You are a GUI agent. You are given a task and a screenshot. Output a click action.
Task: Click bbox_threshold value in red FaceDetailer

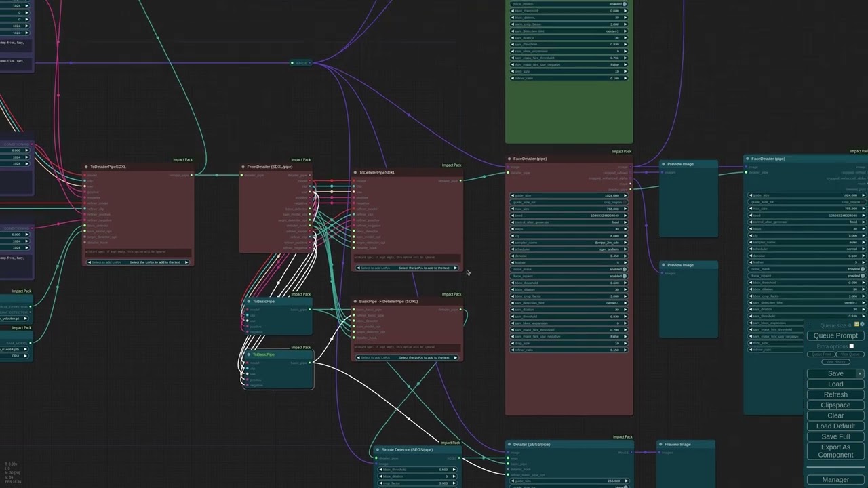(614, 283)
